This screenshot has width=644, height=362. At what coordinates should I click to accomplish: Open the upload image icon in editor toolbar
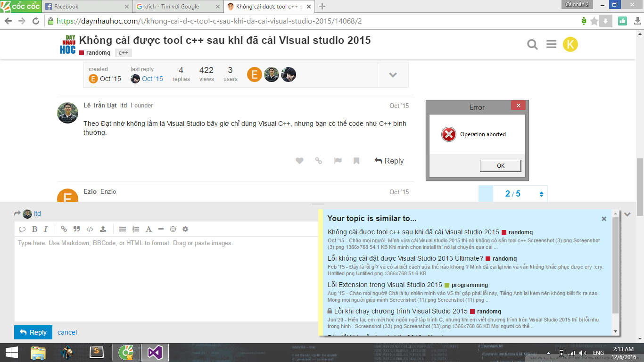(103, 229)
